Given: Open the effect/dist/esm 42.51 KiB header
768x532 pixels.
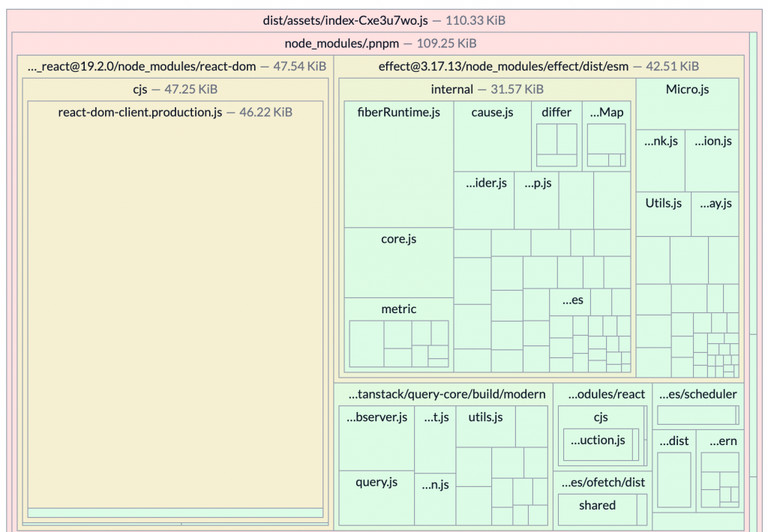Looking at the screenshot, I should point(538,66).
